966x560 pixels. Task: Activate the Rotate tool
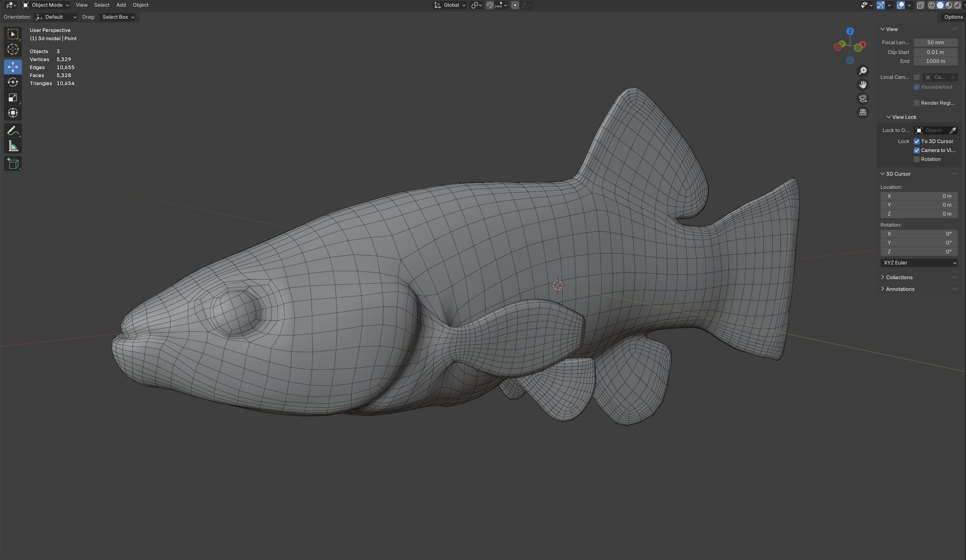tap(13, 82)
